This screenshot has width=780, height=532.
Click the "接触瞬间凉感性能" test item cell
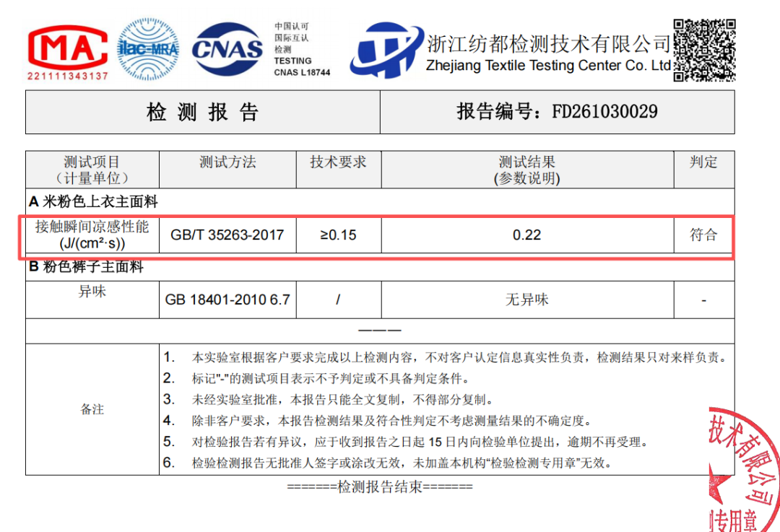click(92, 235)
